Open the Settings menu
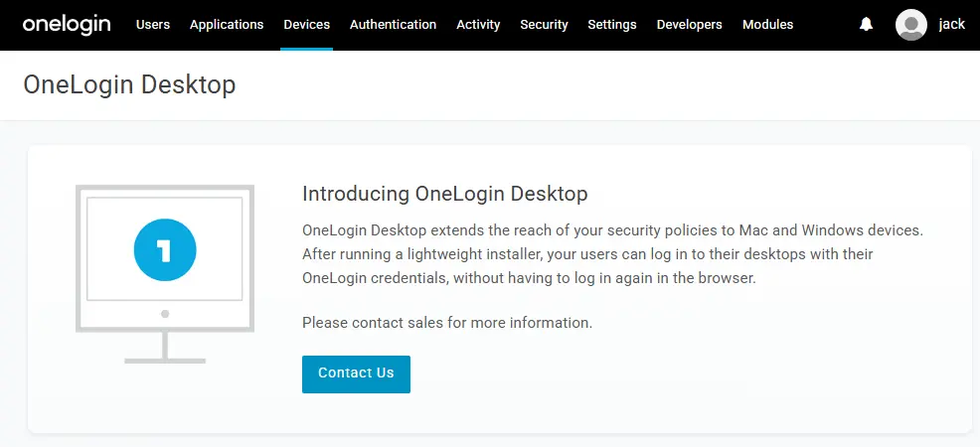Screen dimensions: 980x447 coord(612,25)
